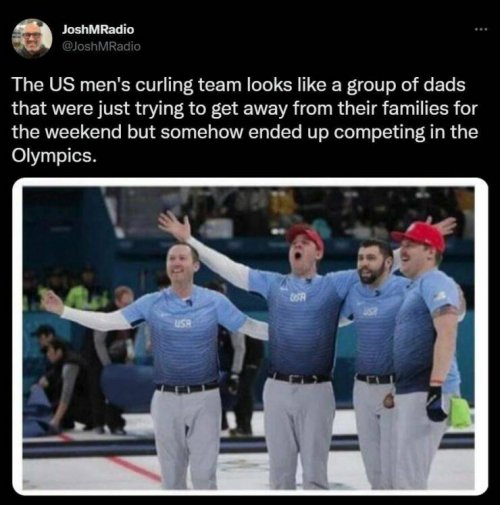Click the red line on the ice

tap(133, 467)
